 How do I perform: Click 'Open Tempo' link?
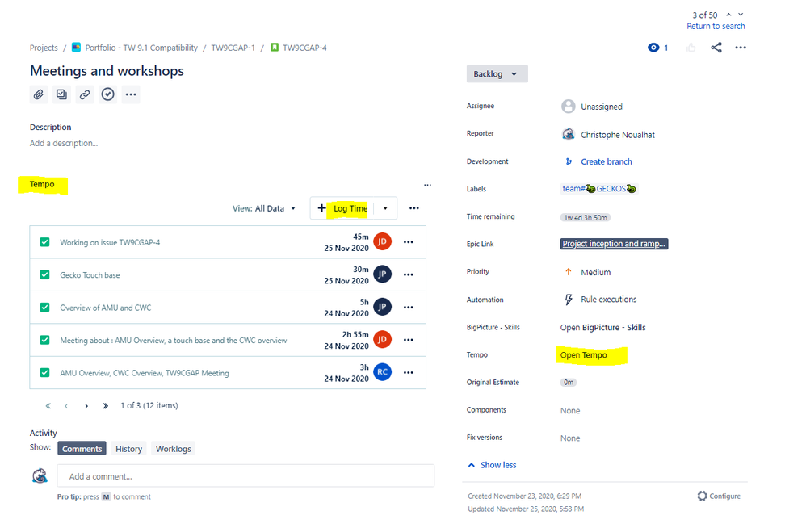point(583,355)
